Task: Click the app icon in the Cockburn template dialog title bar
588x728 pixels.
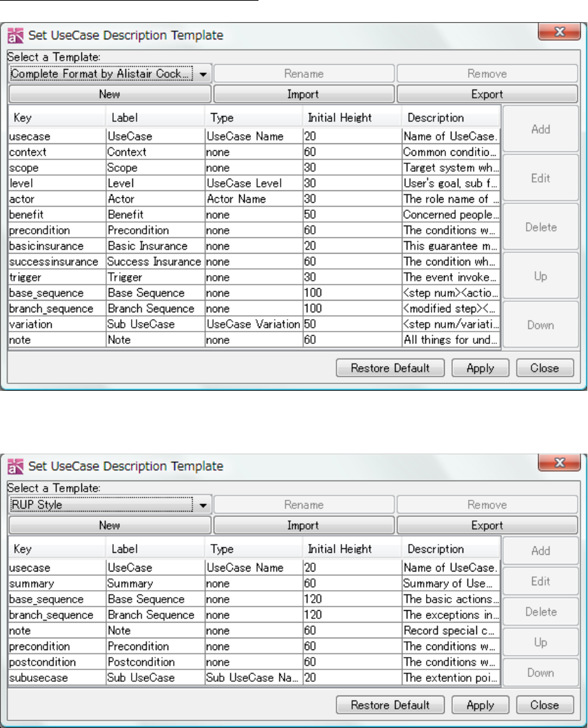Action: pos(15,35)
